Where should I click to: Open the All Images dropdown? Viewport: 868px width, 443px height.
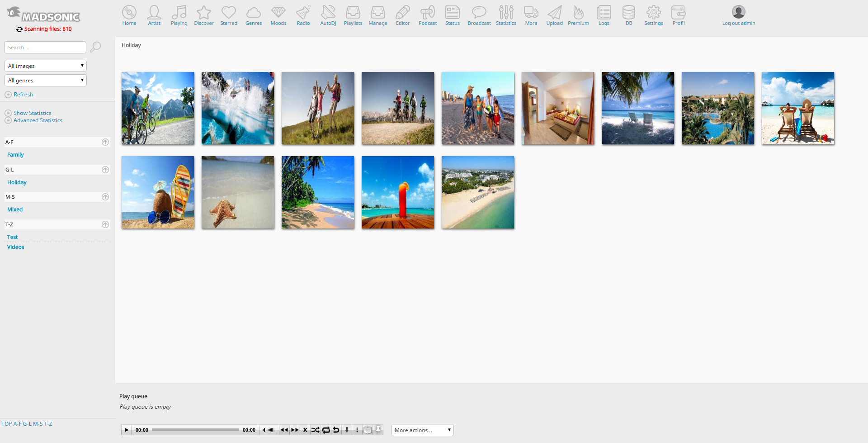[45, 66]
